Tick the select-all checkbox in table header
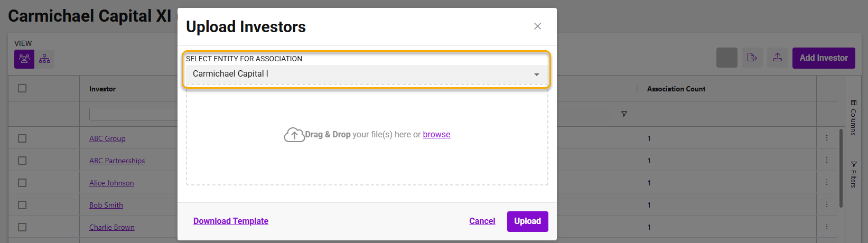868x243 pixels. click(x=22, y=88)
